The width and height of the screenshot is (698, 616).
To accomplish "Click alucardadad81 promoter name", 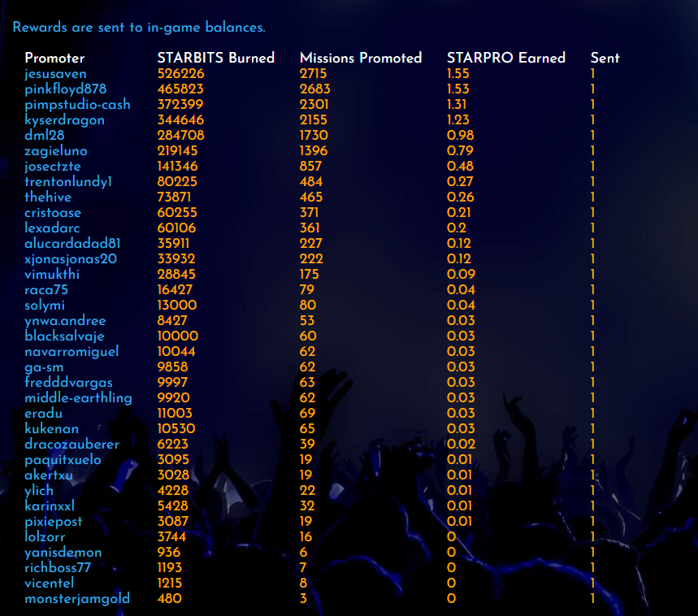I will [x=72, y=244].
